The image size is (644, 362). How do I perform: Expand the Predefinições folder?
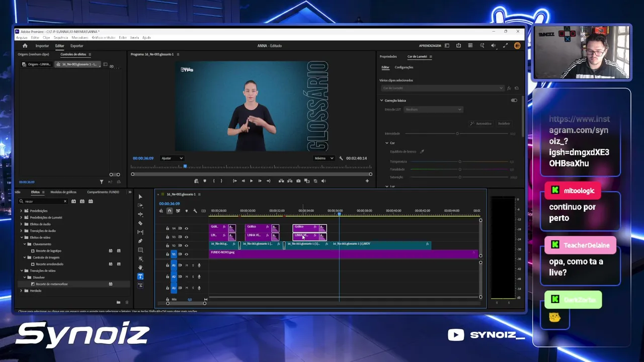click(21, 211)
